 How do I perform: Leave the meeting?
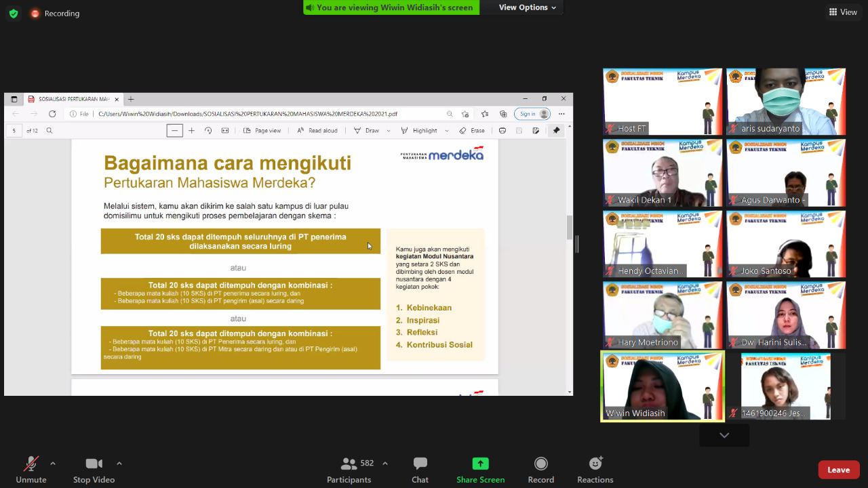(x=838, y=470)
